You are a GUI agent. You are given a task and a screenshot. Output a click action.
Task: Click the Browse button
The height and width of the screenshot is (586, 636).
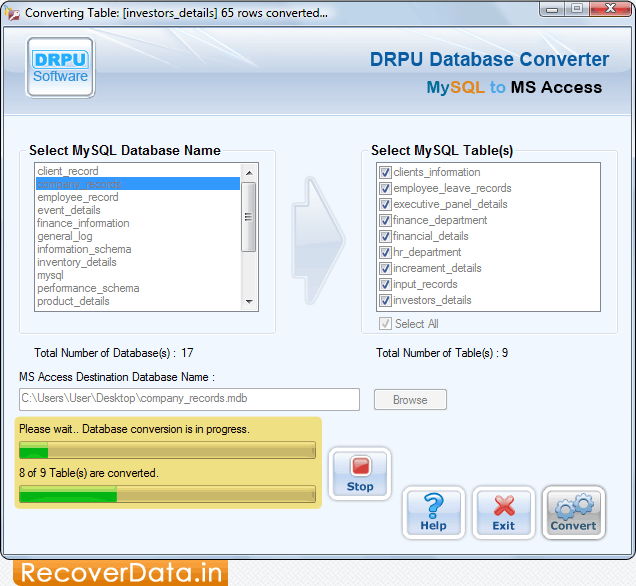coord(410,400)
